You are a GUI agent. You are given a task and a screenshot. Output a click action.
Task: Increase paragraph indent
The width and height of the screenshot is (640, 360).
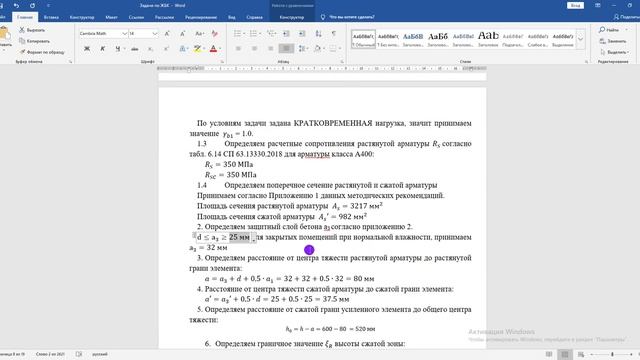tap(302, 33)
